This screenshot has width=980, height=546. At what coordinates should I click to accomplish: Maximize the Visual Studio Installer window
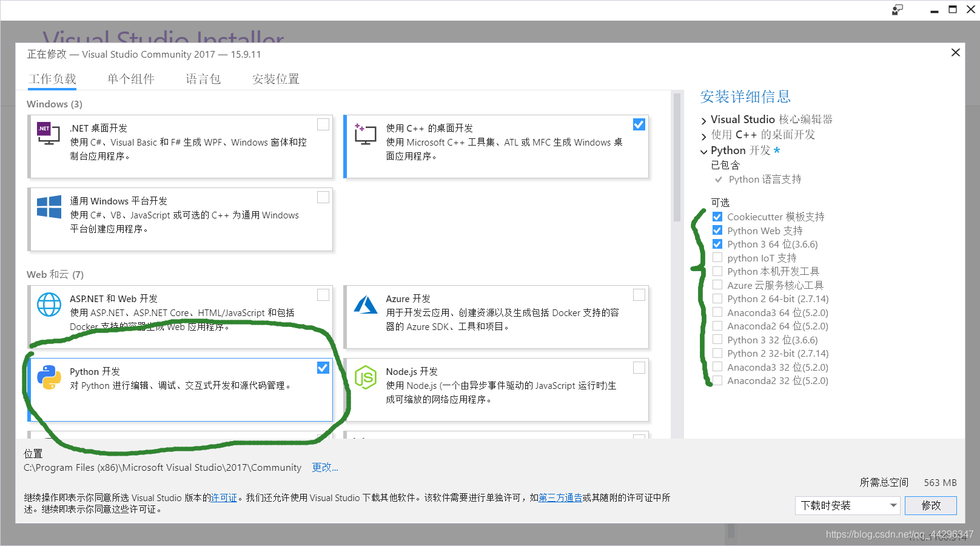click(953, 10)
